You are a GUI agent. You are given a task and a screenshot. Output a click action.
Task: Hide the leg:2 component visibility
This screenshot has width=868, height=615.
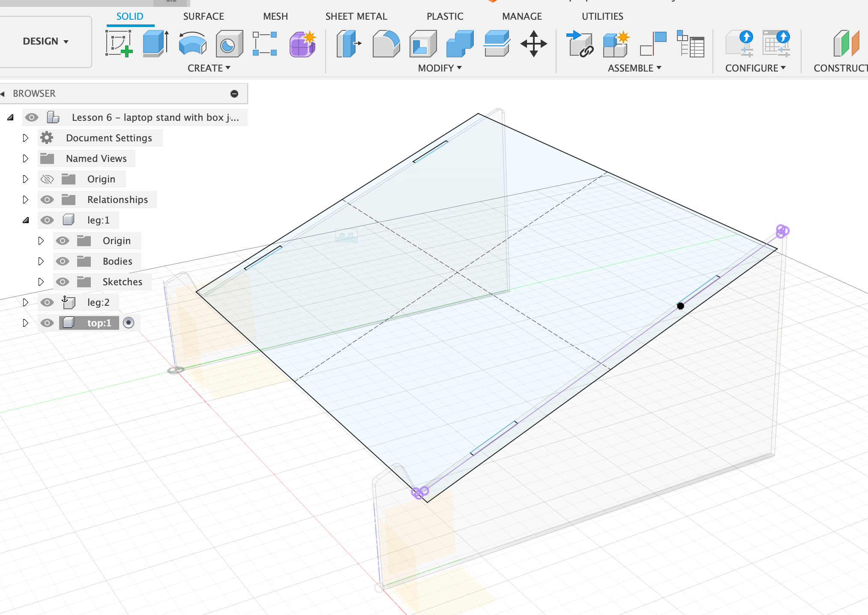coord(47,302)
